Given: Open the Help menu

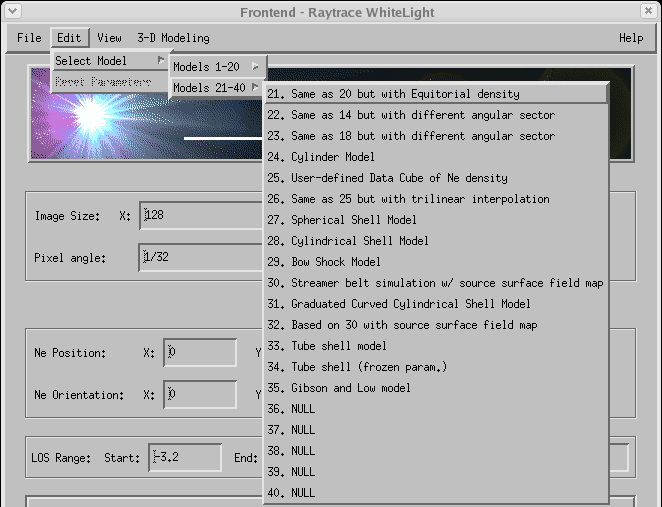Looking at the screenshot, I should (x=631, y=38).
